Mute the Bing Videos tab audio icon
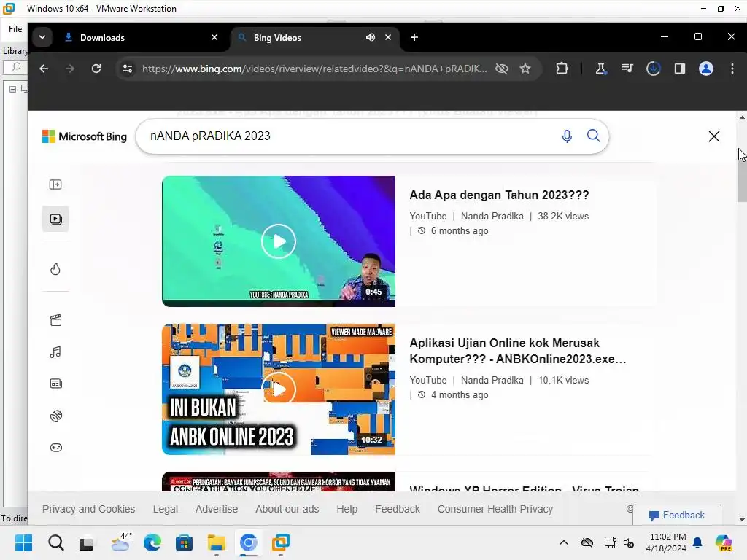Screen dimensions: 747x560 click(370, 38)
